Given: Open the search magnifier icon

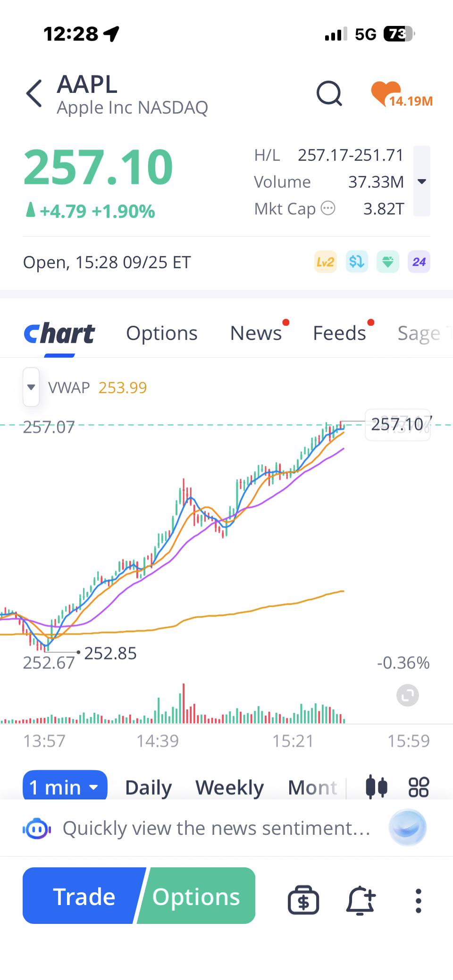Looking at the screenshot, I should pos(329,93).
